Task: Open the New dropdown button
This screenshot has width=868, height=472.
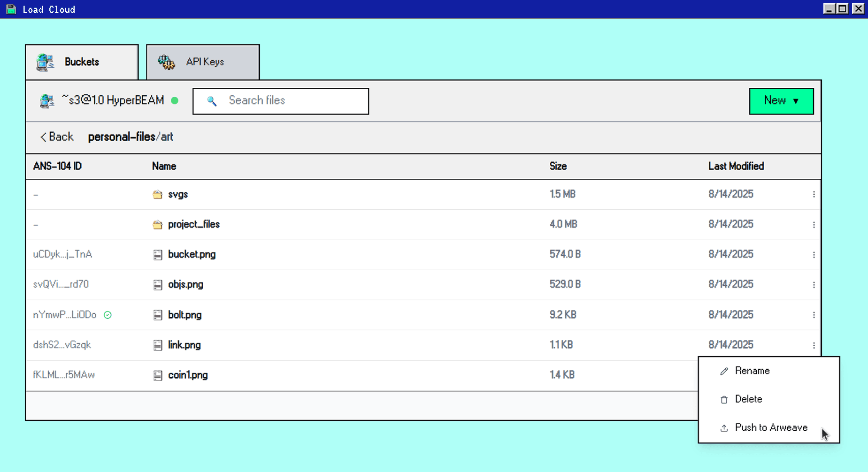Action: (x=781, y=101)
